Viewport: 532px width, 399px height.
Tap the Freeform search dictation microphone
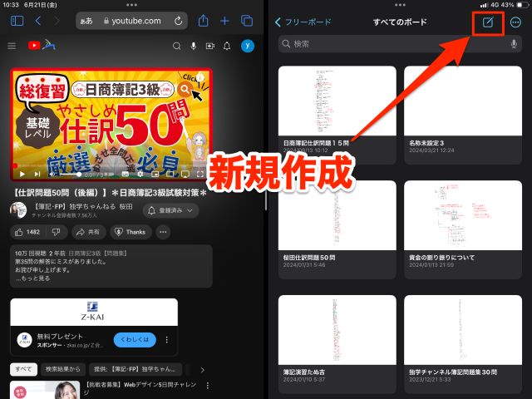pos(514,44)
